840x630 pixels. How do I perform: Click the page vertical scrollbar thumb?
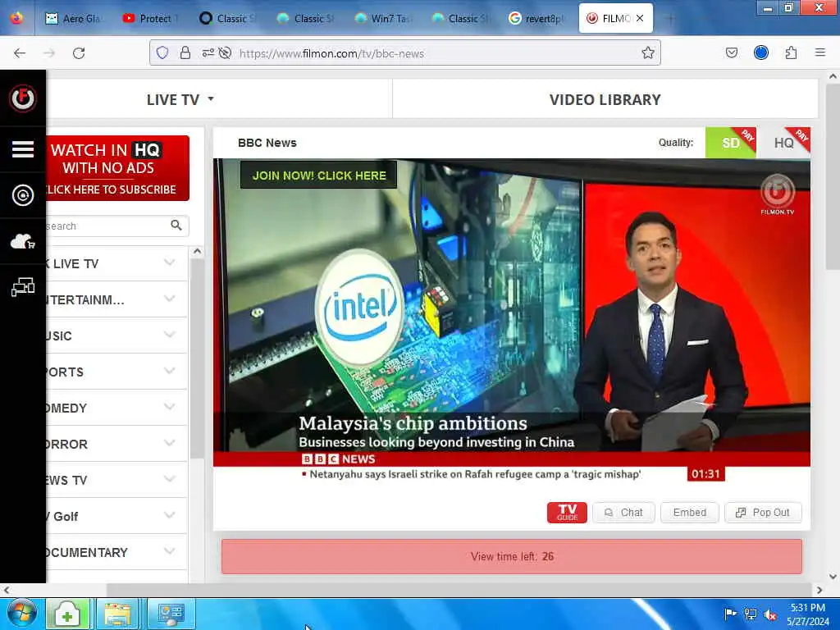[833, 177]
